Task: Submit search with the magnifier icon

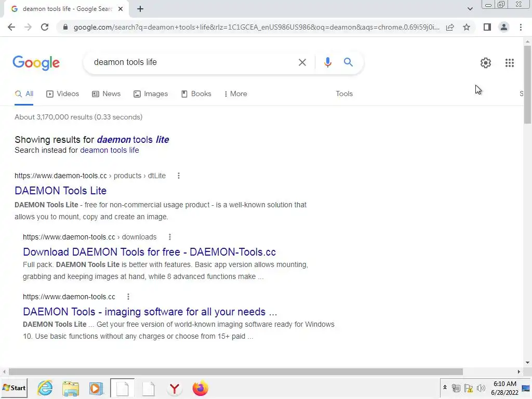Action: click(x=348, y=62)
